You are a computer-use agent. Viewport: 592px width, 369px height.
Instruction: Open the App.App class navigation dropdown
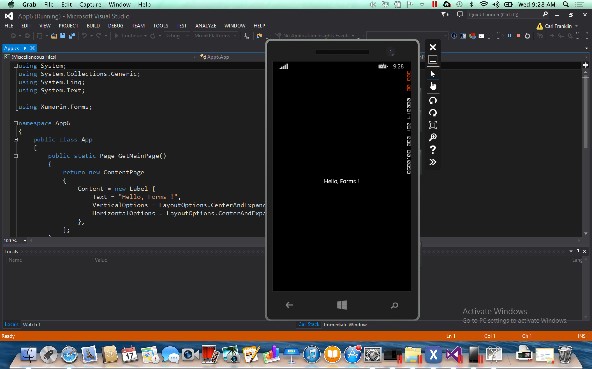[232, 57]
